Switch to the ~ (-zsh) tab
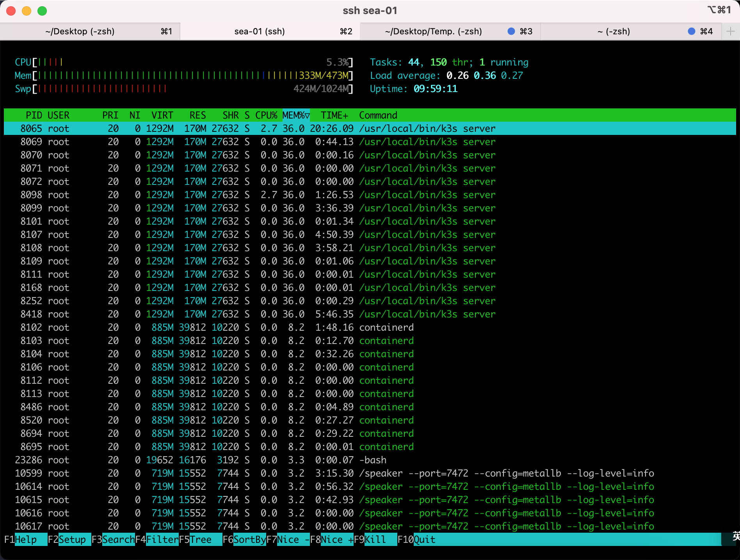This screenshot has height=560, width=740. click(631, 32)
